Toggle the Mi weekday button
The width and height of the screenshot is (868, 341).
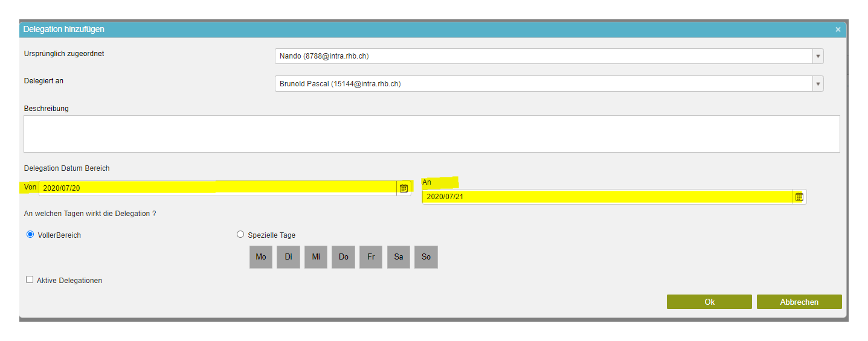click(316, 257)
